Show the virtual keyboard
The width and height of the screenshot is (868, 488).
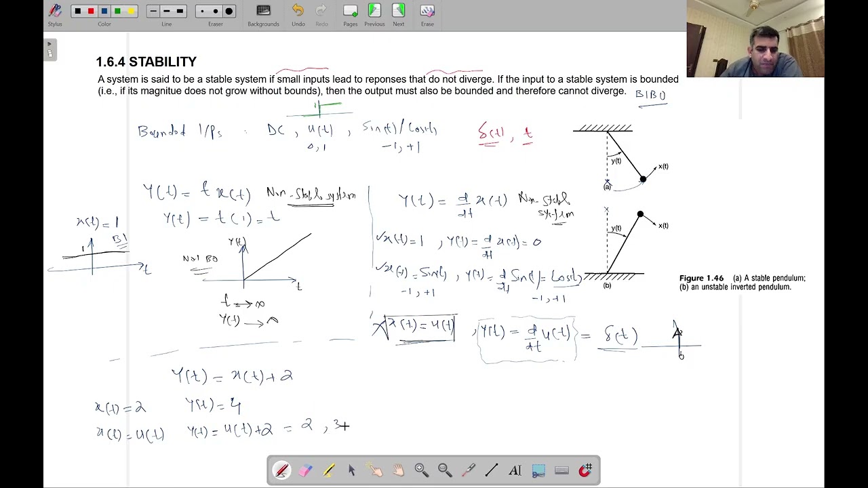pyautogui.click(x=561, y=470)
